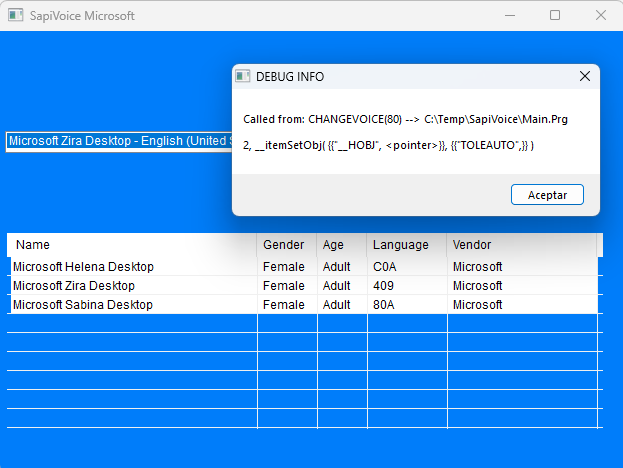The width and height of the screenshot is (623, 468).
Task: Click the DEBUG INFO dialog title icon
Action: click(x=242, y=76)
